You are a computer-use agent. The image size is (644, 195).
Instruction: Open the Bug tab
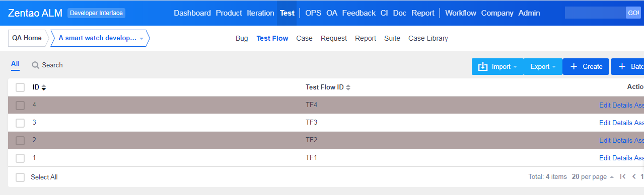(242, 38)
